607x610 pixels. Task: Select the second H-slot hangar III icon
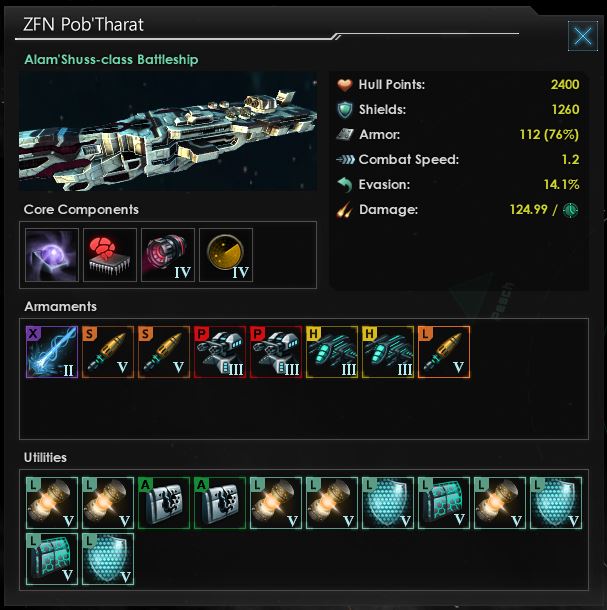(x=388, y=352)
